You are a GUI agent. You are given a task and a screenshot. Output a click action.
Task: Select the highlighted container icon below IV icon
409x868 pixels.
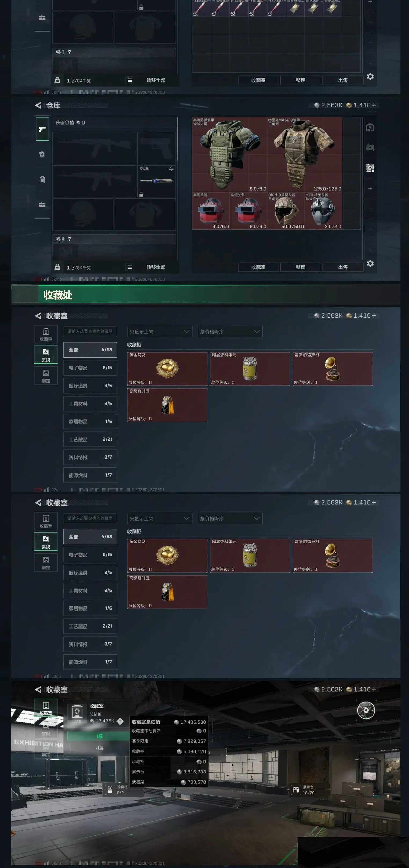[x=370, y=168]
